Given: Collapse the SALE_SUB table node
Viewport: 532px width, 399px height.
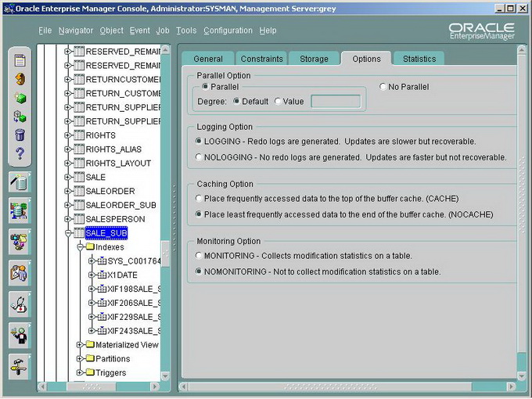Looking at the screenshot, I should (68, 233).
